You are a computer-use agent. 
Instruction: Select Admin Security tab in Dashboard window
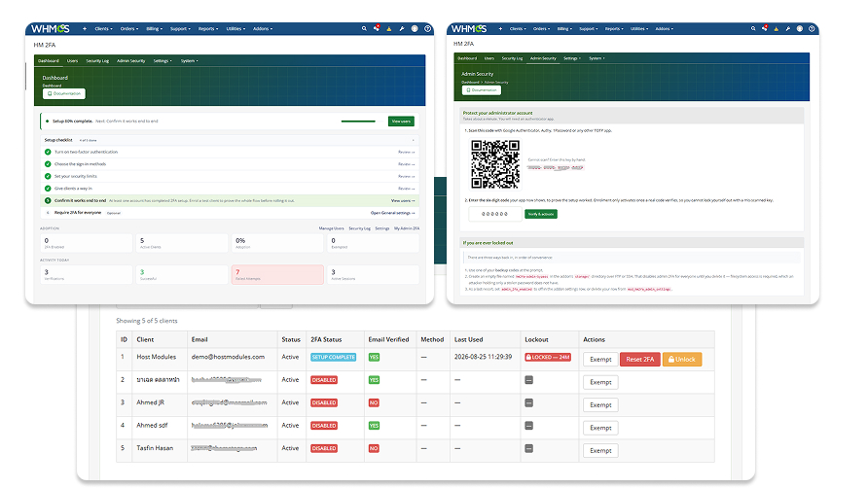pyautogui.click(x=131, y=61)
